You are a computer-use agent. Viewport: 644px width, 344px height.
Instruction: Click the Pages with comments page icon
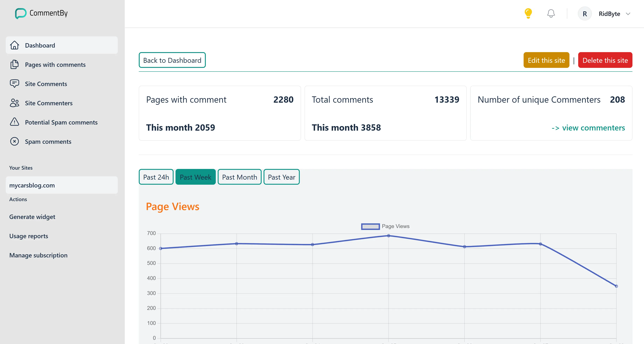pyautogui.click(x=14, y=65)
